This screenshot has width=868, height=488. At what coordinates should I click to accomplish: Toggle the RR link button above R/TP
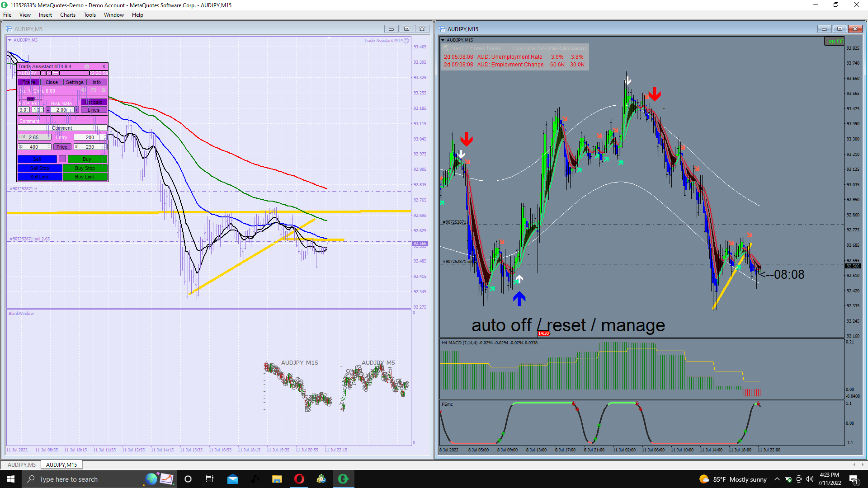[31, 99]
